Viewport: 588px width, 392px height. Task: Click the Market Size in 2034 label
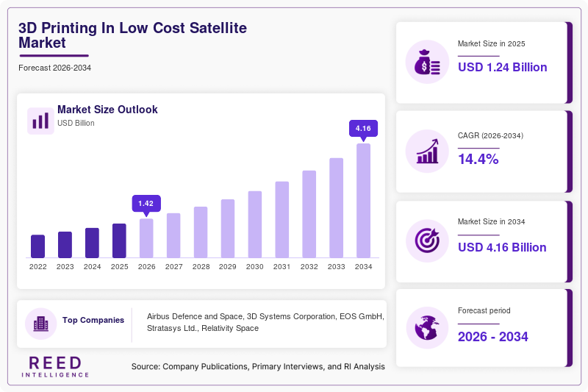(x=491, y=221)
